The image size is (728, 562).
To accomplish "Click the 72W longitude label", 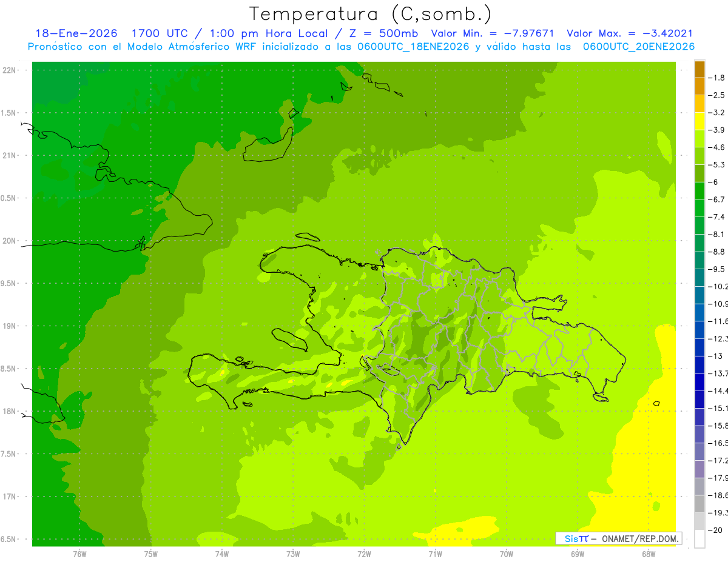I will point(364,553).
